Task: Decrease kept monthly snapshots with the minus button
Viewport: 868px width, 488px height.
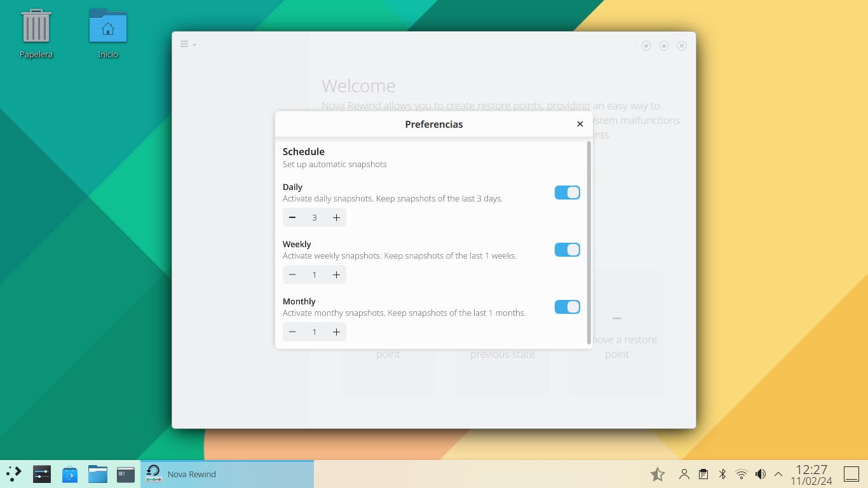Action: [292, 332]
